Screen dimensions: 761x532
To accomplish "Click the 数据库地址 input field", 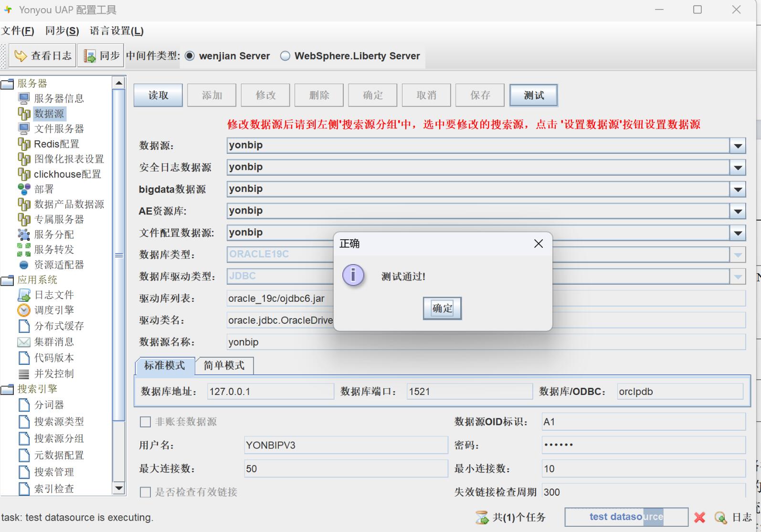I will (x=270, y=392).
